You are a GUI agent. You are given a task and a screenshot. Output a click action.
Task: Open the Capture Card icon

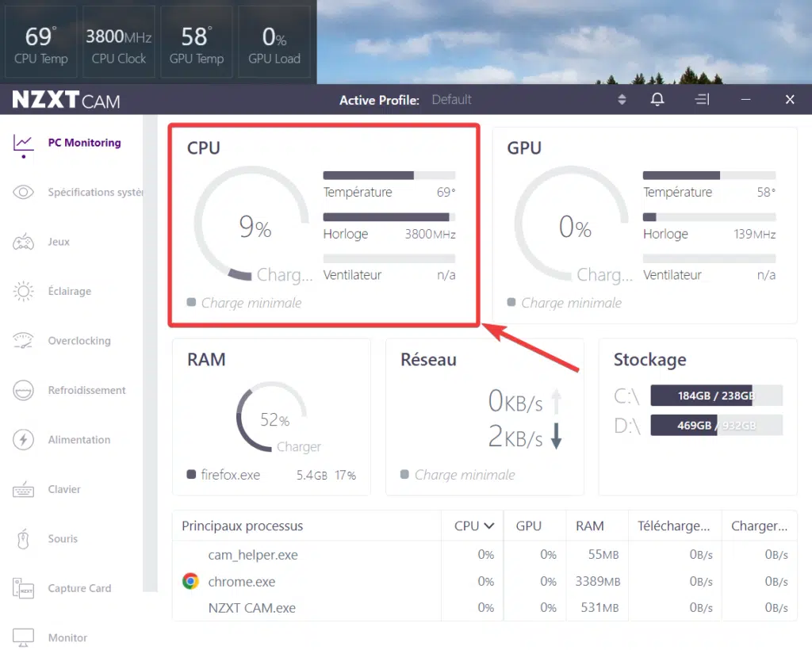[23, 588]
